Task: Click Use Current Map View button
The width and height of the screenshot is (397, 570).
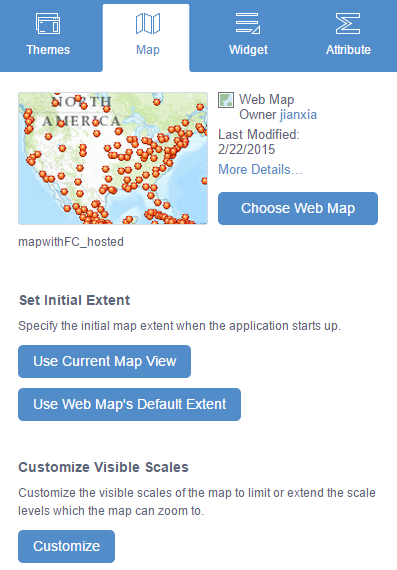Action: pyautogui.click(x=104, y=361)
